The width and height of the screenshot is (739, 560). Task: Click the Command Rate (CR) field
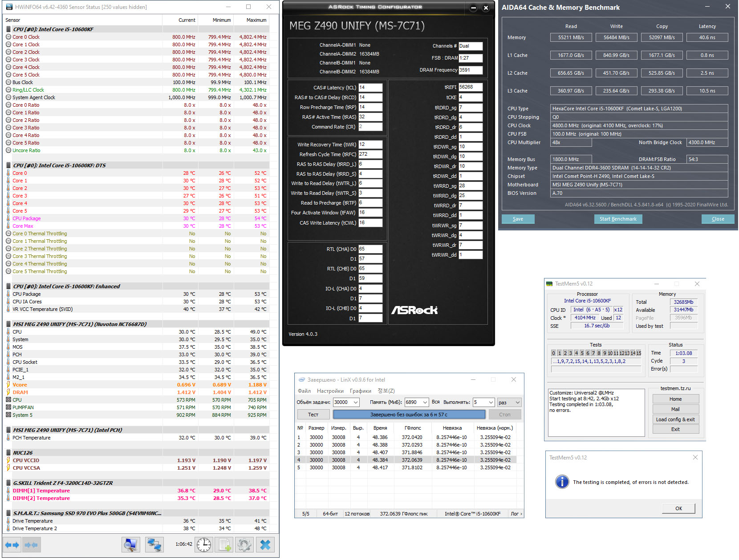coord(370,127)
